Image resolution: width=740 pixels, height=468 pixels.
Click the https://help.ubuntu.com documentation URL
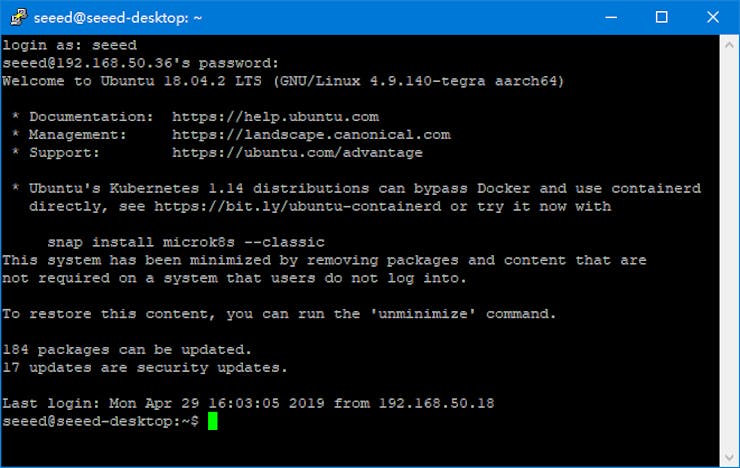[x=275, y=116]
